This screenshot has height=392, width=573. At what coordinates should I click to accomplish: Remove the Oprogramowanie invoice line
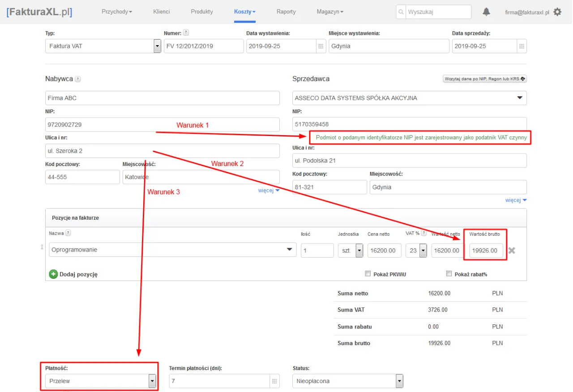(x=512, y=251)
